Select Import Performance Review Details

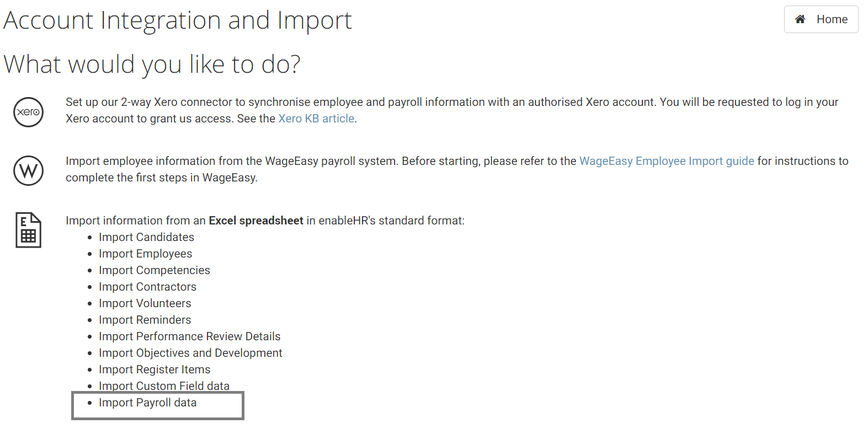(189, 336)
